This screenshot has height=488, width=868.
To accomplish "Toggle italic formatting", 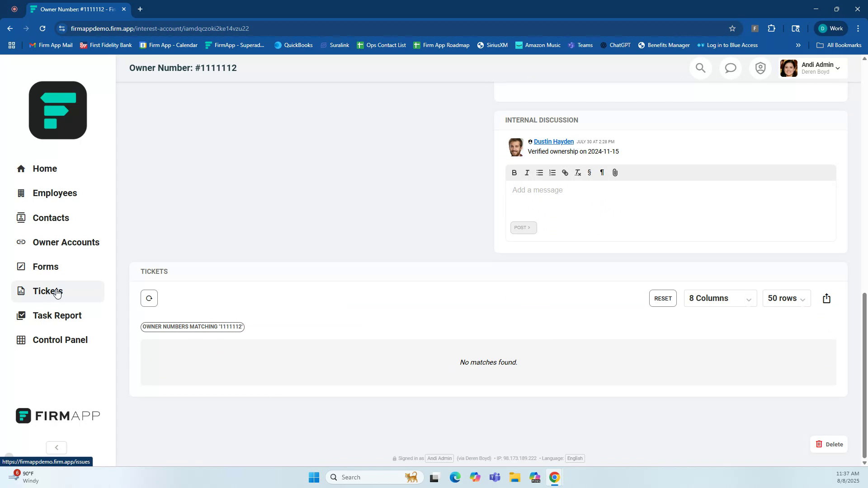I will 527,172.
